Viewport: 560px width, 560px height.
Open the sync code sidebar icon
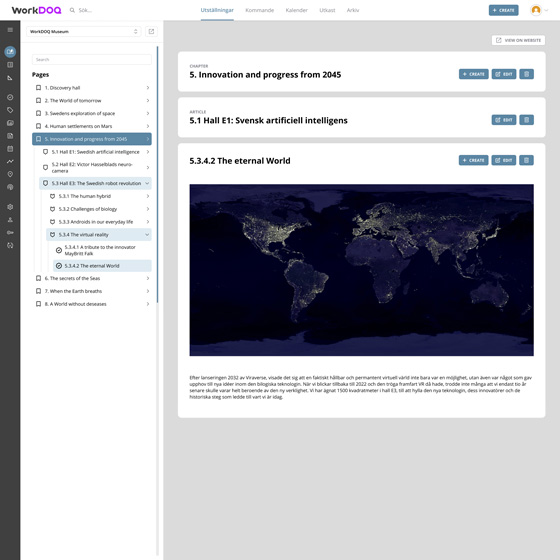pos(10,245)
